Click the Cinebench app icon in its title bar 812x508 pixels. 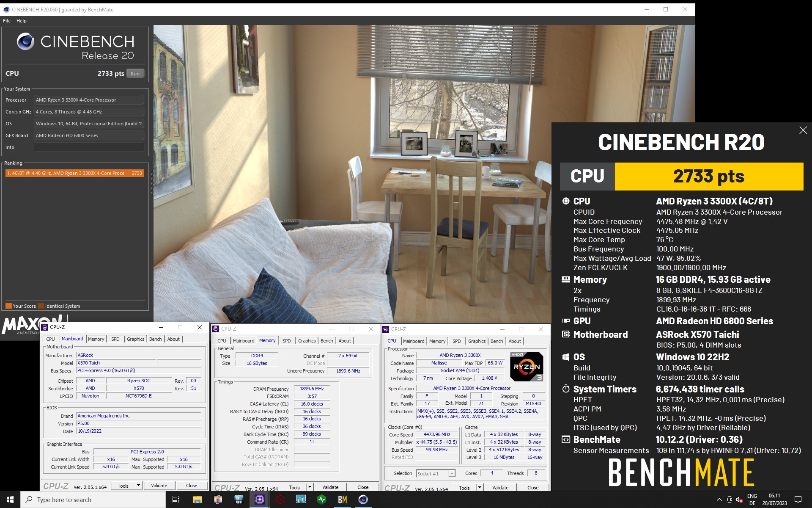tap(6, 9)
